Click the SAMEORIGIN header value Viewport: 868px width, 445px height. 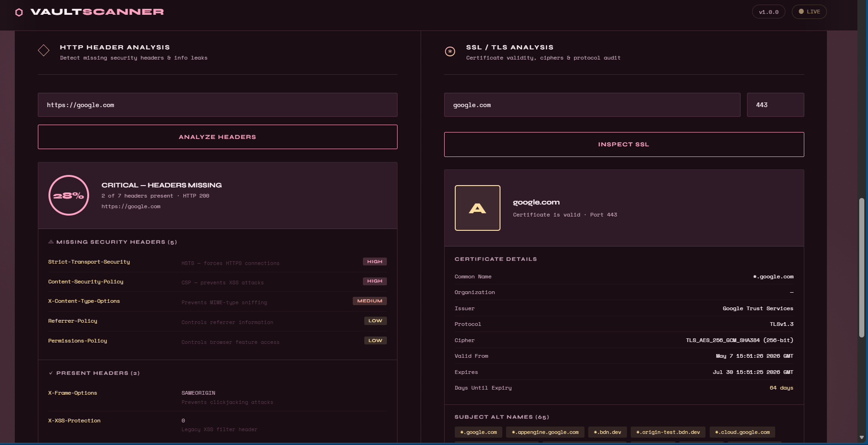199,393
